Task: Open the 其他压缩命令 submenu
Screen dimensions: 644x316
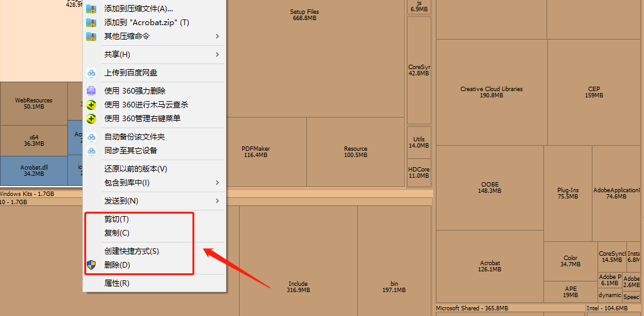Action: [x=155, y=36]
